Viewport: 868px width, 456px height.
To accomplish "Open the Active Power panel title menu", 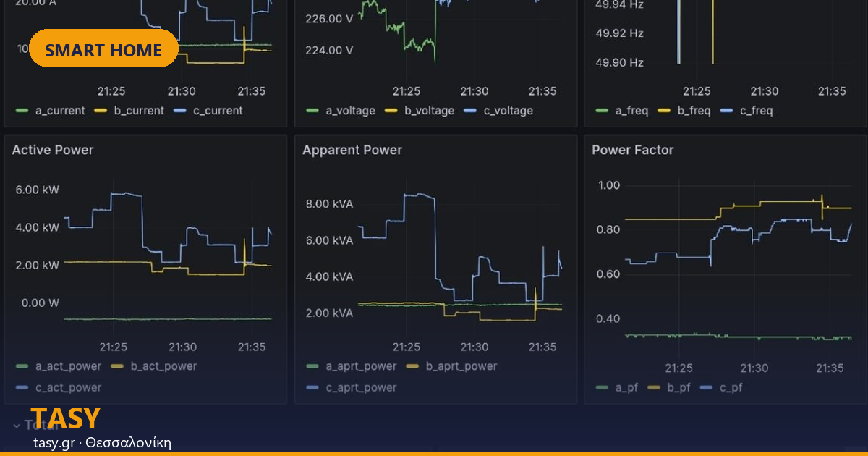I will click(x=53, y=150).
